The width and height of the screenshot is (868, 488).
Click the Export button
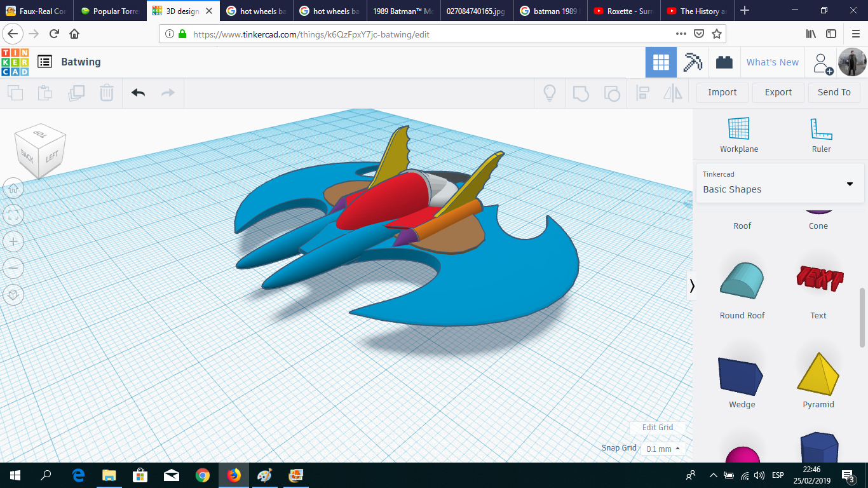click(x=778, y=92)
